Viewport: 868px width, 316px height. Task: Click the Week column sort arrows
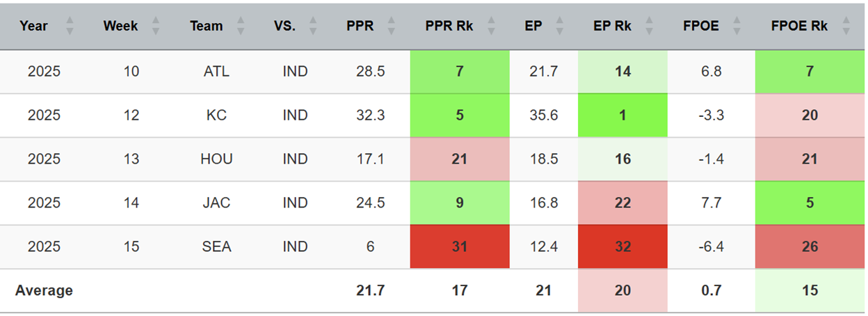point(156,26)
